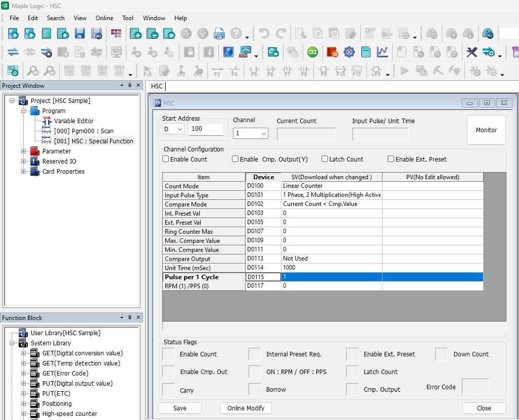Click the green shuffle arrows icon
Viewport: 519px width, 420px height.
tap(313, 52)
